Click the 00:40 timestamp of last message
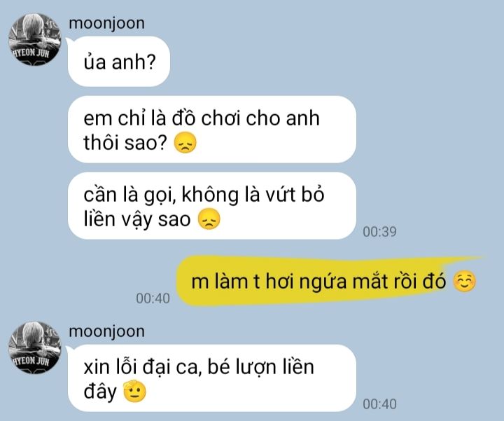 click(379, 404)
